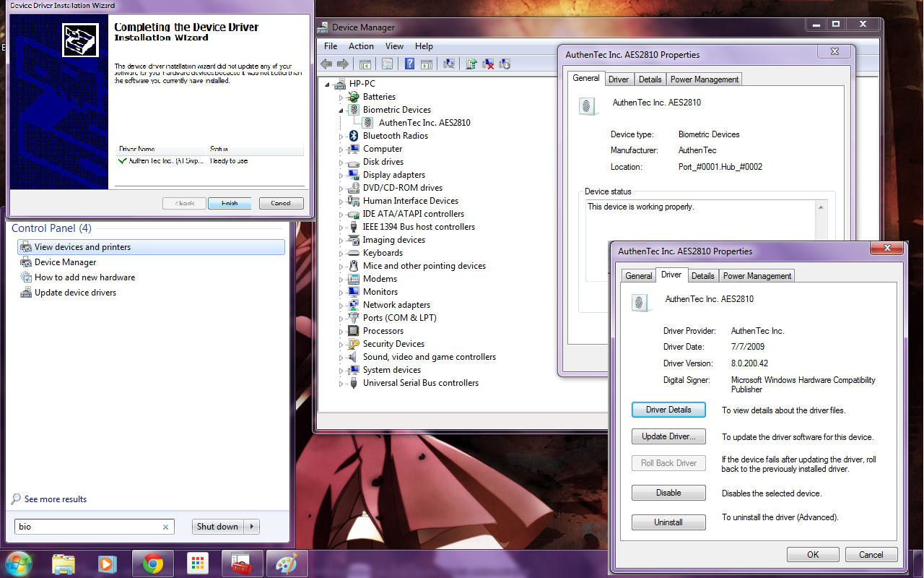Open Google Chrome from the taskbar
This screenshot has height=578, width=924.
(x=152, y=564)
